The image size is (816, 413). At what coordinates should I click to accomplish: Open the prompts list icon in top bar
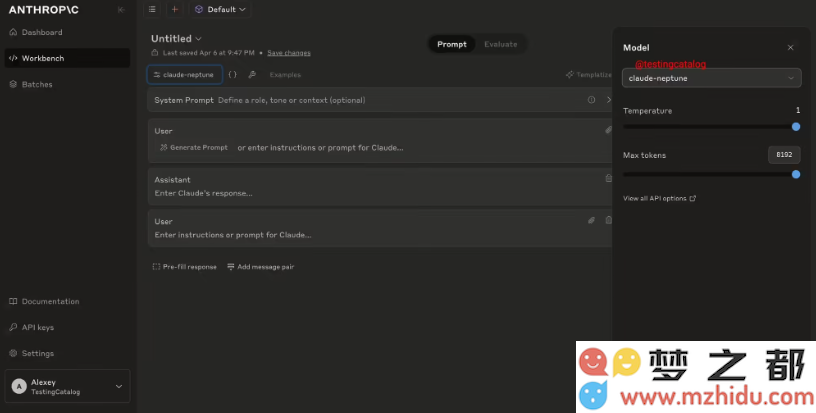(x=152, y=9)
